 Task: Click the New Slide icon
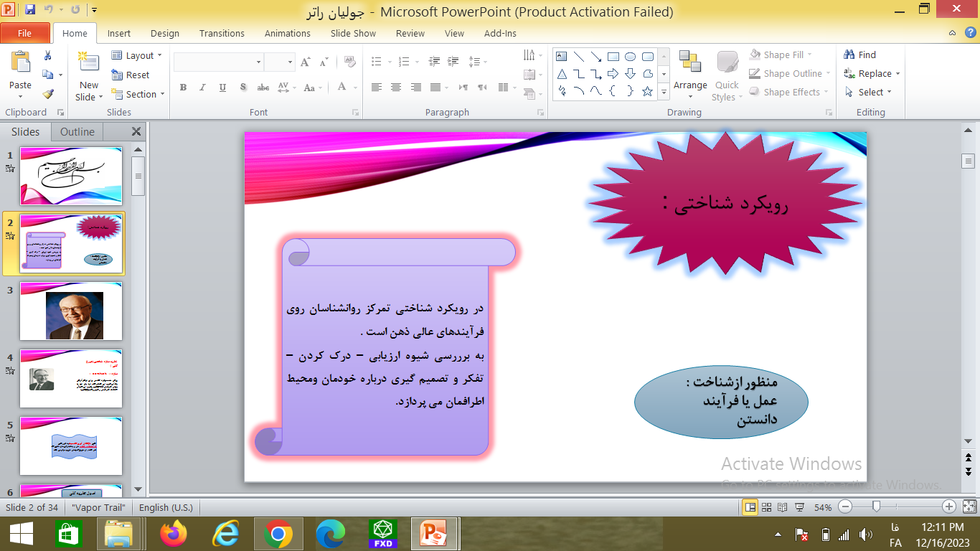coord(89,63)
